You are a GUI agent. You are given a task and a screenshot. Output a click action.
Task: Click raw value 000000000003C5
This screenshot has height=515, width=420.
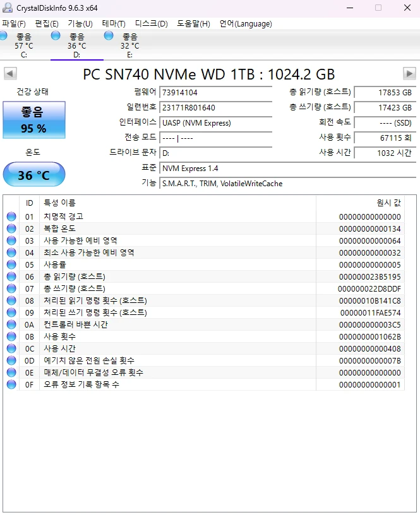[369, 324]
